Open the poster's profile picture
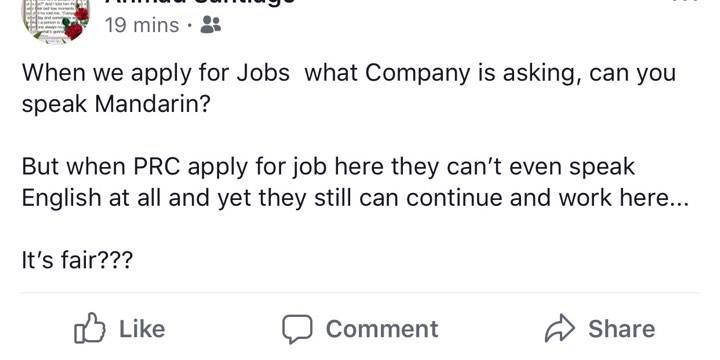This screenshot has height=360, width=720. pyautogui.click(x=56, y=21)
